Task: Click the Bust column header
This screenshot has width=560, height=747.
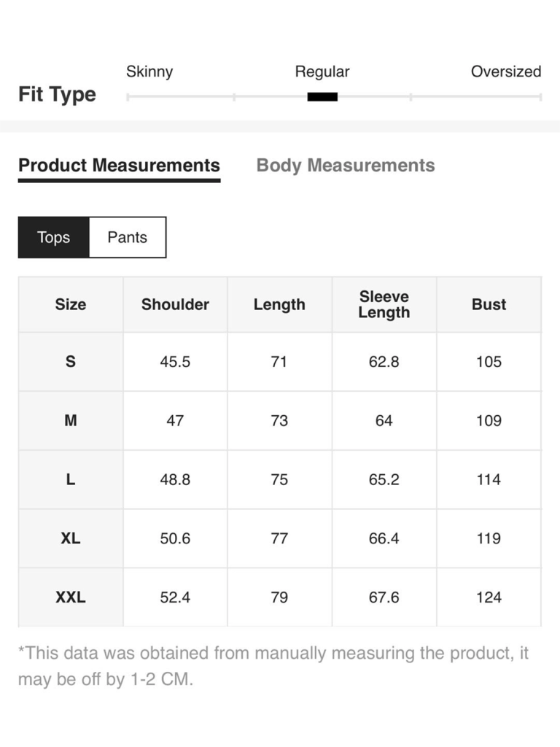Action: coord(489,304)
